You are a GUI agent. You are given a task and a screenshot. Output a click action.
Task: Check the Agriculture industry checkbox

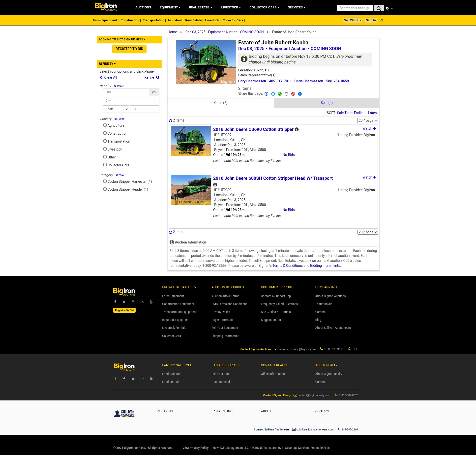(x=105, y=125)
